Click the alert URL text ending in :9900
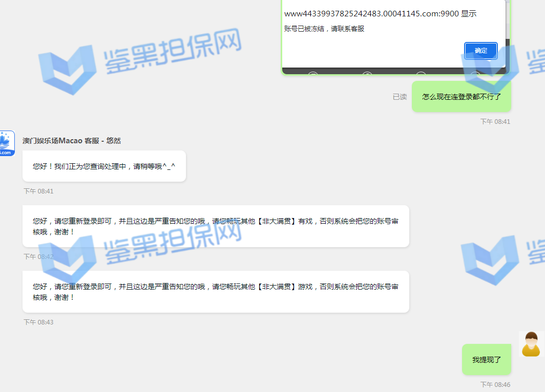This screenshot has width=545, height=392. click(x=380, y=14)
